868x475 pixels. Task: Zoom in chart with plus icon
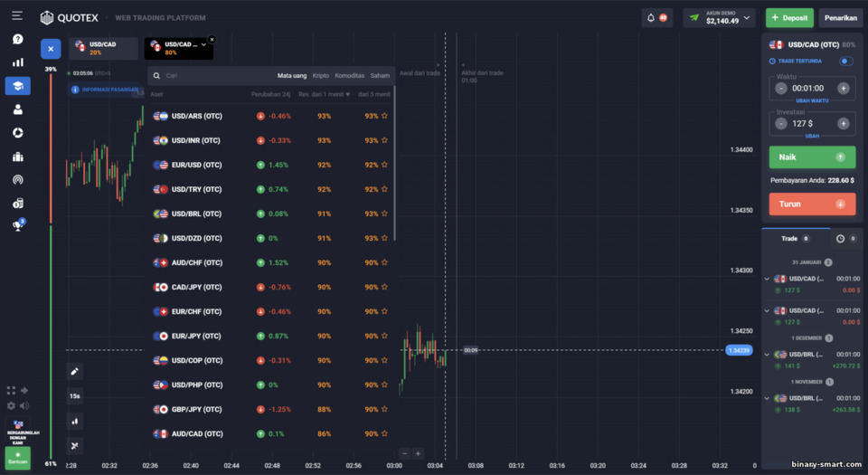pos(418,453)
